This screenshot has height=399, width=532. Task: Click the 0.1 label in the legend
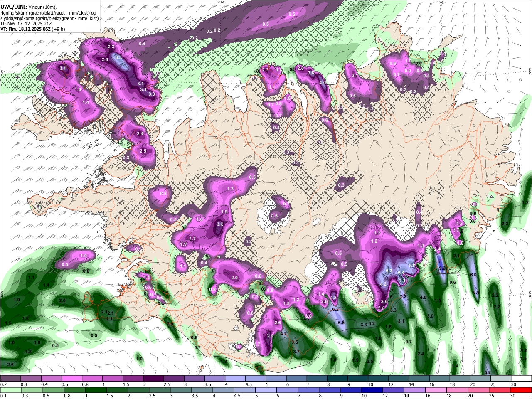[3, 396]
